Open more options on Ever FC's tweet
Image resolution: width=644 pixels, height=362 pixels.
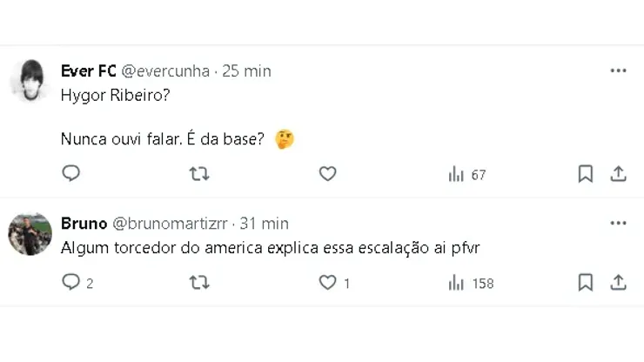[x=618, y=70]
